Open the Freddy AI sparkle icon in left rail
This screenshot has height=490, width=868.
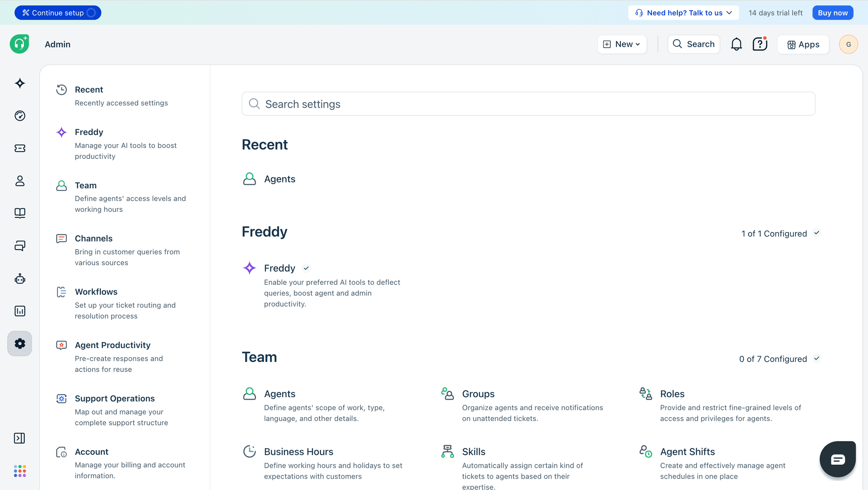[x=20, y=83]
